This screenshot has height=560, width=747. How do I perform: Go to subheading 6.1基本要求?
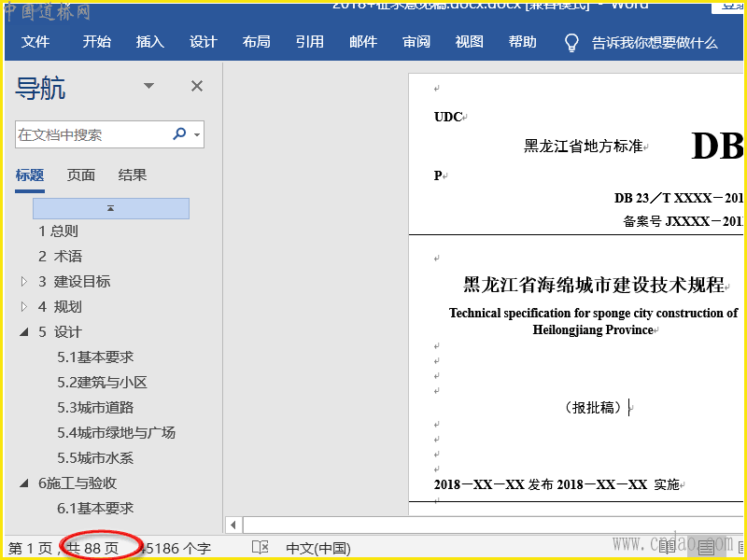[95, 509]
